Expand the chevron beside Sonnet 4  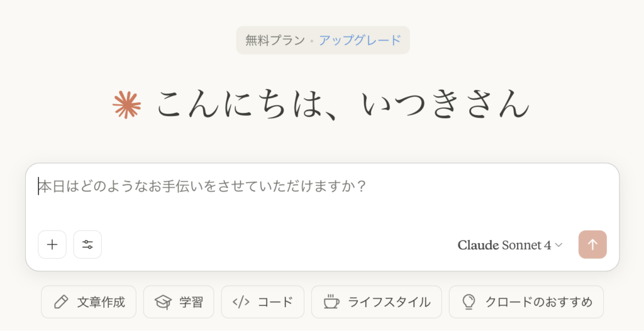558,246
